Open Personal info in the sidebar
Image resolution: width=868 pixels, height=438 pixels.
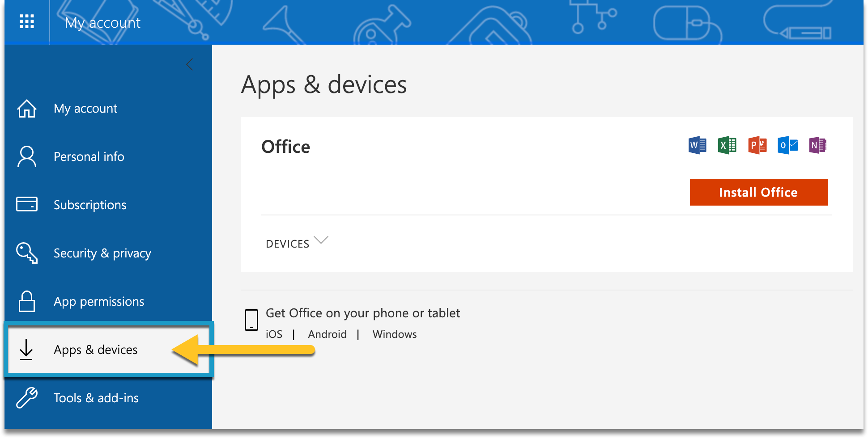coord(89,157)
